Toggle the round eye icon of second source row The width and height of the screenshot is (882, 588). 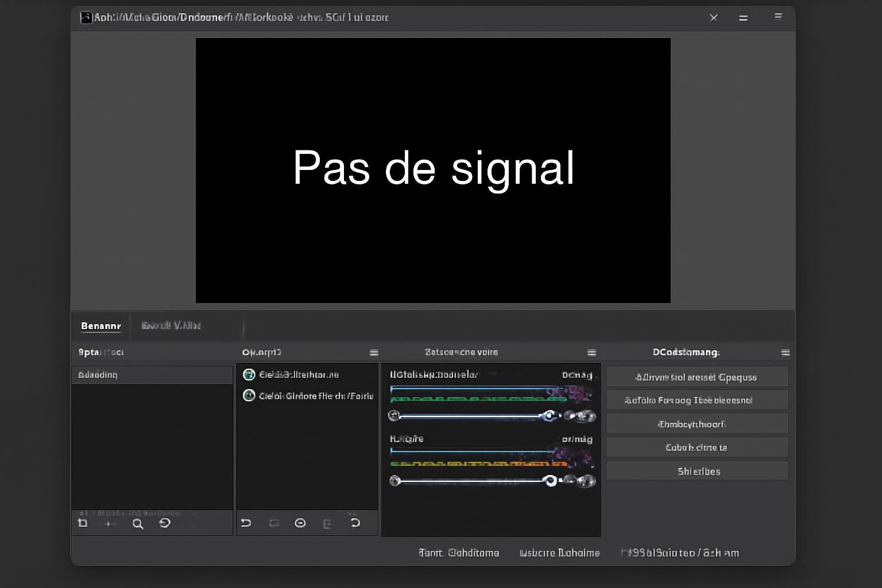[249, 395]
